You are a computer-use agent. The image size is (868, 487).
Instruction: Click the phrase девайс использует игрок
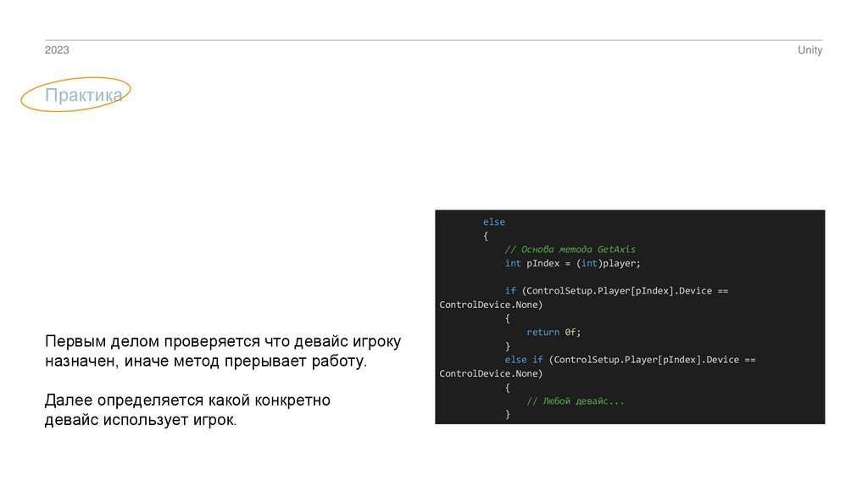[141, 420]
